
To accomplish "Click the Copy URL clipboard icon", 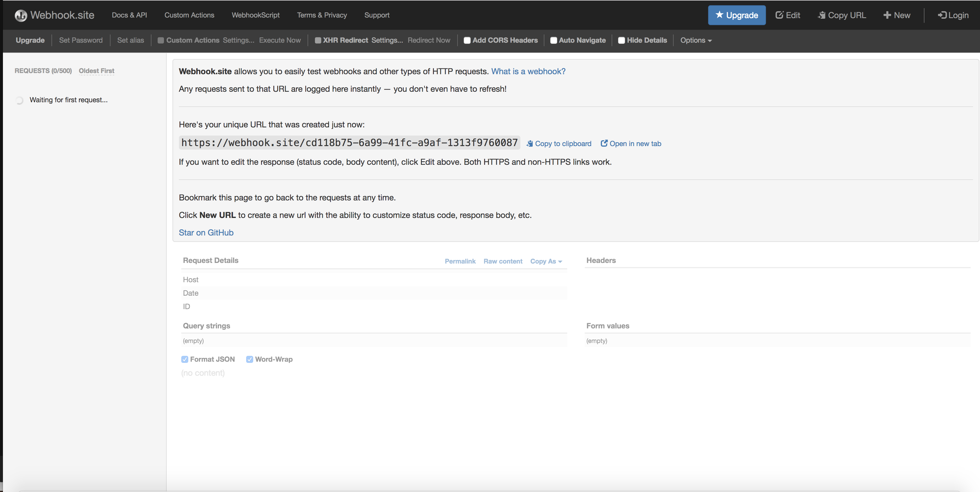I will [x=822, y=15].
